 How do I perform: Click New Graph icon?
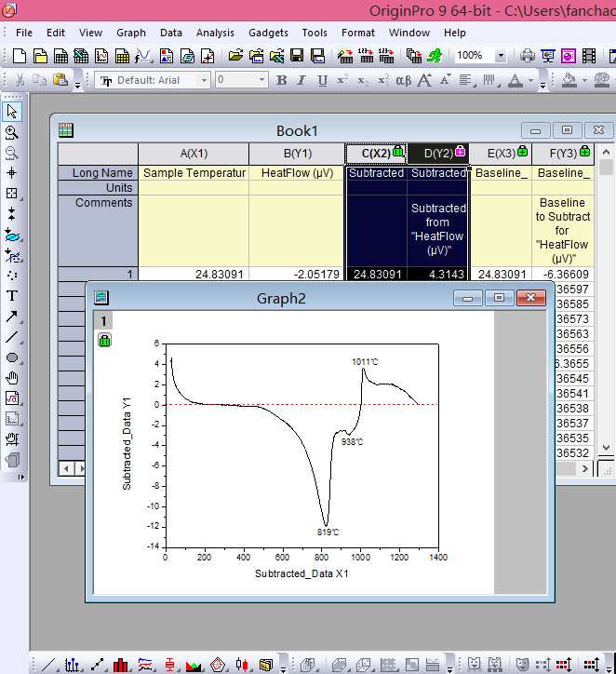[101, 56]
